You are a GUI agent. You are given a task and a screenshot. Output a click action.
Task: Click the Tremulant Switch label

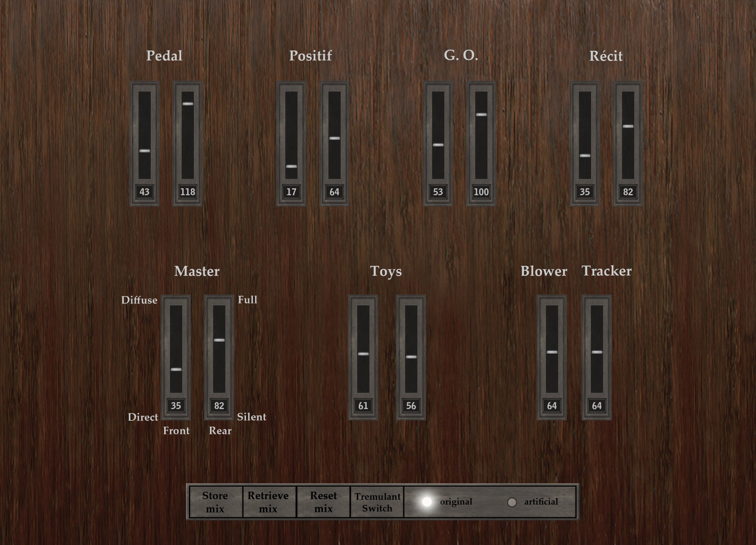(377, 502)
